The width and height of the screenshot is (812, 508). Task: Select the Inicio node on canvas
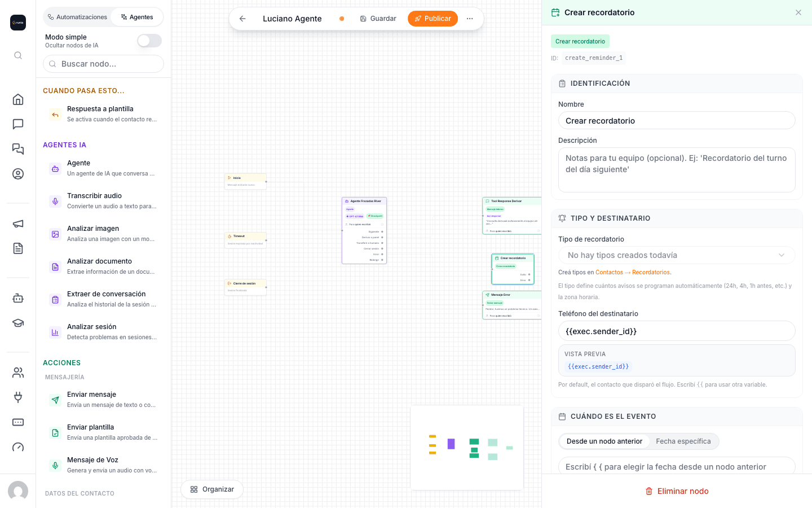coord(245,181)
